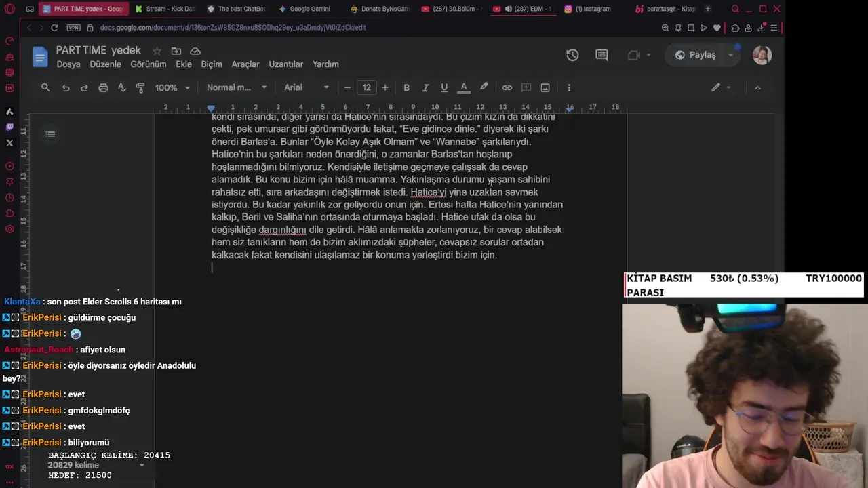Activate the paint format tool
868x488 pixels.
pos(140,87)
